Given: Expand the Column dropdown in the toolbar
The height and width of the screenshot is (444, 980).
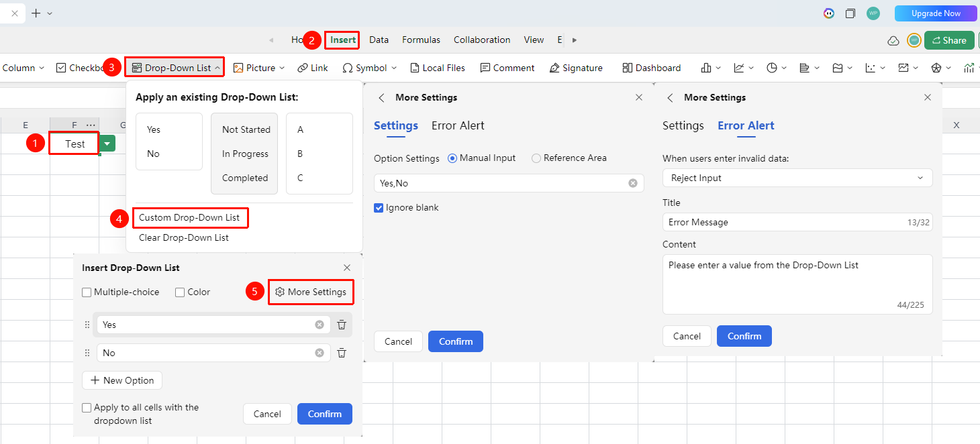Looking at the screenshot, I should tap(42, 68).
